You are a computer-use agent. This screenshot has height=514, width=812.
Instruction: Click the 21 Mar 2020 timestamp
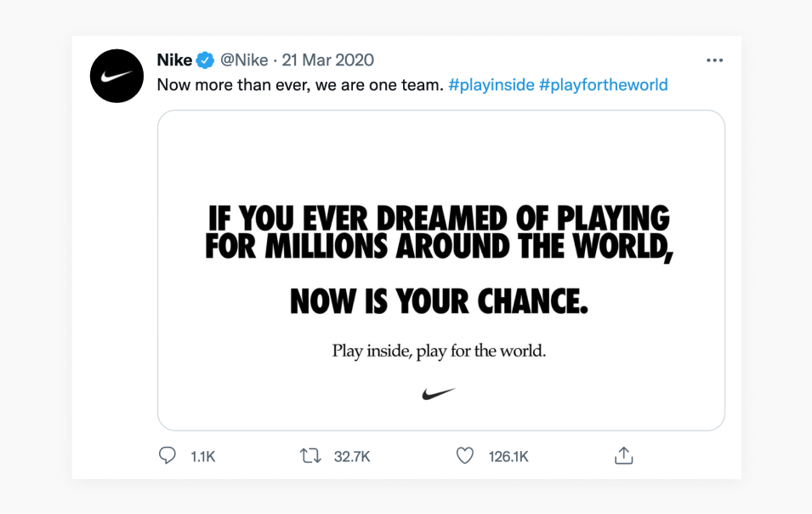(328, 60)
